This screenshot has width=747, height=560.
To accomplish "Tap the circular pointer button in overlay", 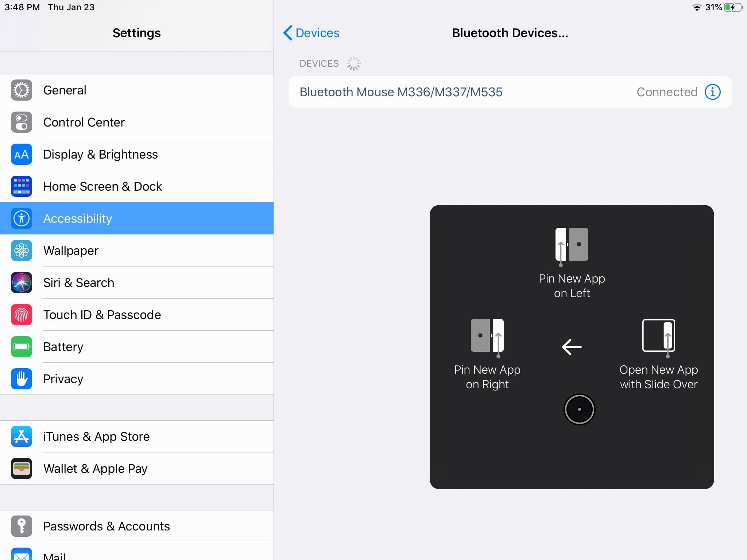I will pyautogui.click(x=579, y=409).
